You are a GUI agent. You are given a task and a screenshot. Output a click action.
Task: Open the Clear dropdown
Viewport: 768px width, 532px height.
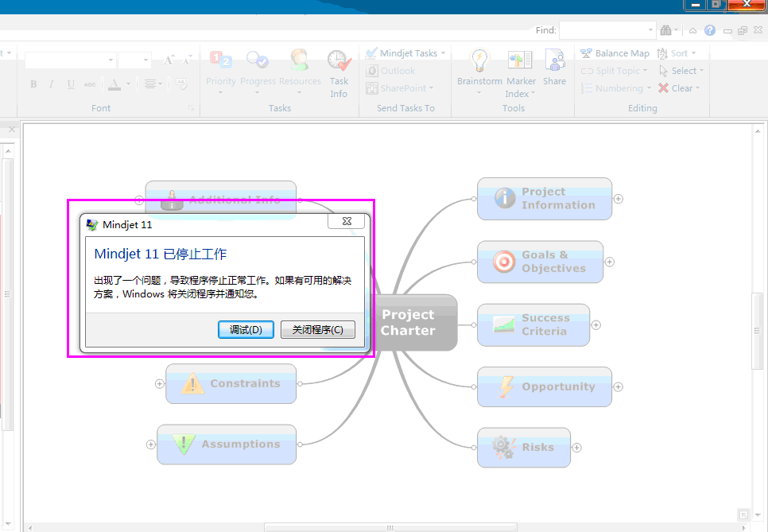pos(679,88)
